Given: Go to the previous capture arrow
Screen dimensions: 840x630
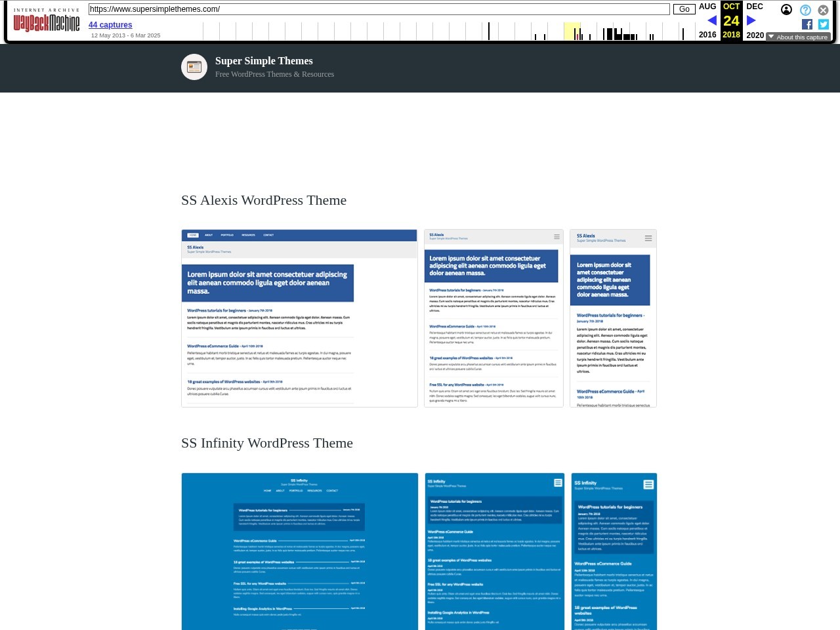Looking at the screenshot, I should pos(711,20).
